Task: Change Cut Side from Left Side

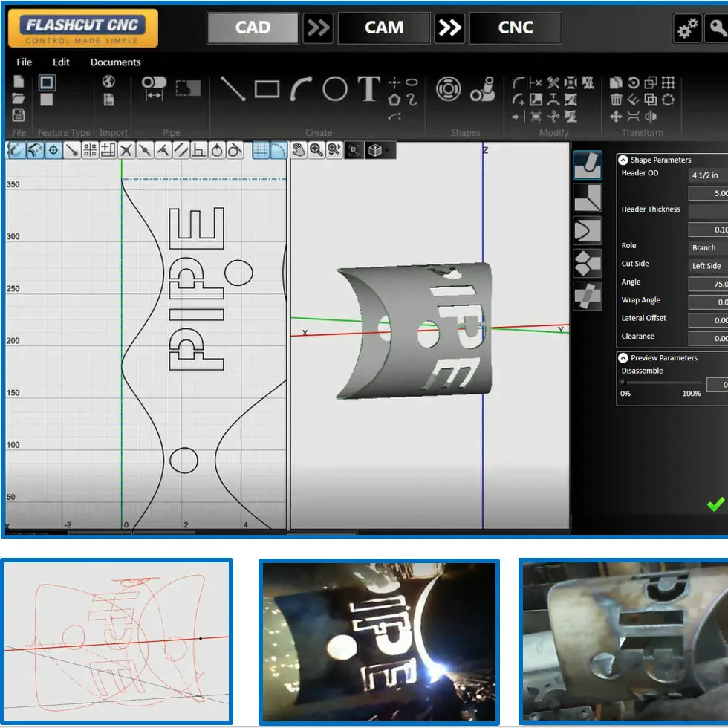Action: (x=706, y=265)
